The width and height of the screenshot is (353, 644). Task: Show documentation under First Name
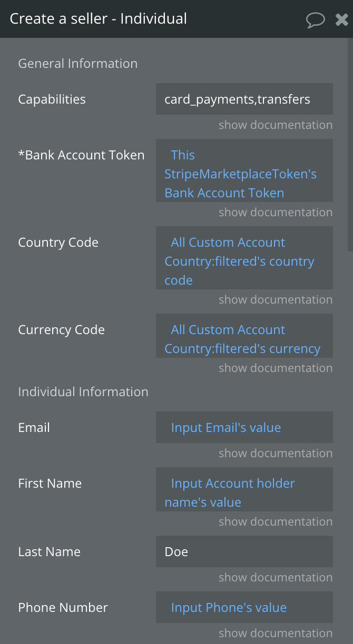point(276,522)
